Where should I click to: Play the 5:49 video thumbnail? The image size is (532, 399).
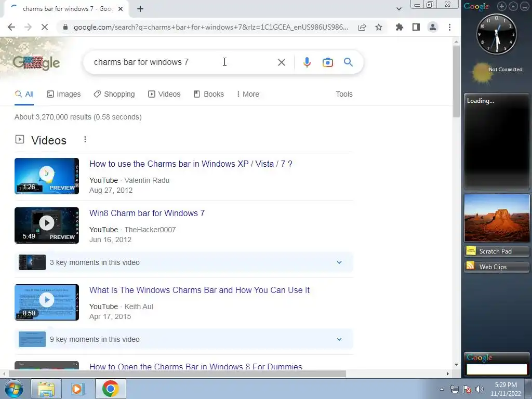47,225
